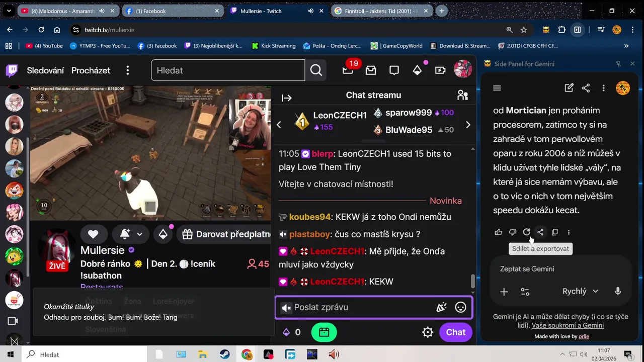This screenshot has height=362, width=644.
Task: Like the Gemini response thumbs up
Action: point(499,232)
